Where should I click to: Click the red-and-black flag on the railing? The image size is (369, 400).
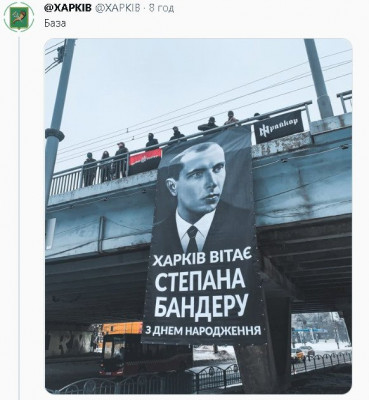coord(145,161)
